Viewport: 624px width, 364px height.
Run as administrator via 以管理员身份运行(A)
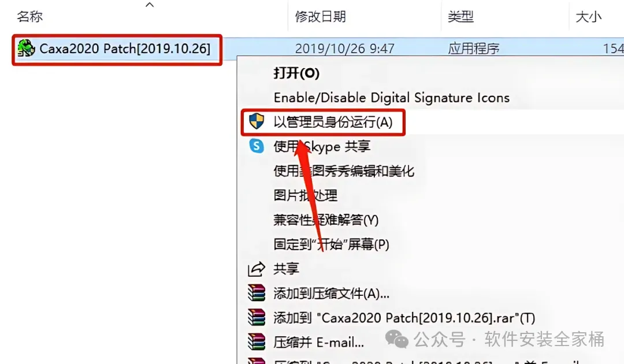coord(333,122)
